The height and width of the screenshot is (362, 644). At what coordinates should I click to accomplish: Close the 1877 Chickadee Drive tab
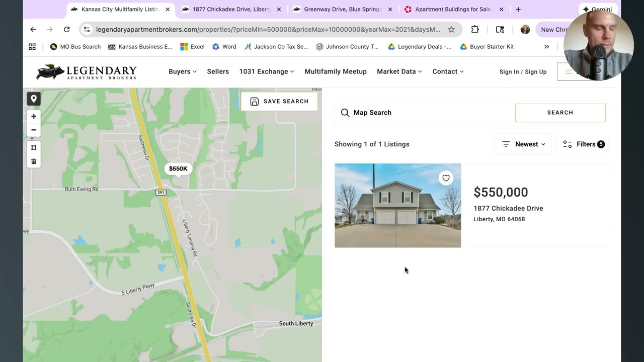click(x=279, y=10)
